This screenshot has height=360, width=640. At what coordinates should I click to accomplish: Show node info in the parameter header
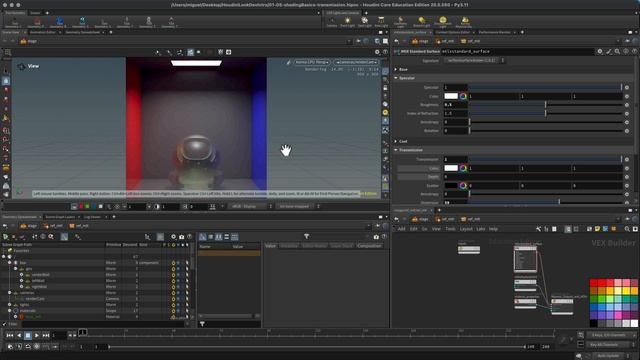click(626, 51)
